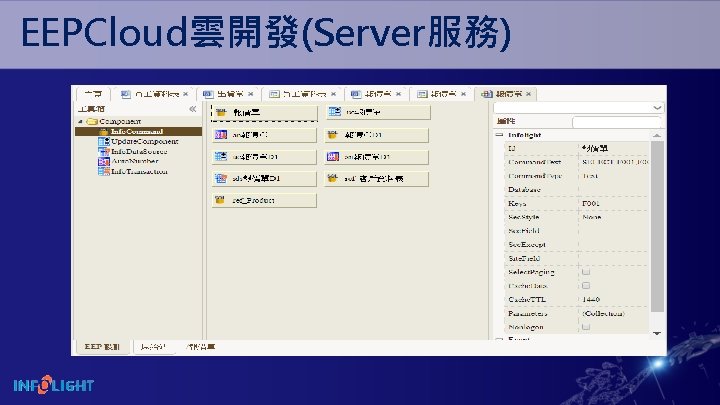This screenshot has height=405, width=720.
Task: Click the highlighted InfoCommand tree label
Action: coord(137,132)
